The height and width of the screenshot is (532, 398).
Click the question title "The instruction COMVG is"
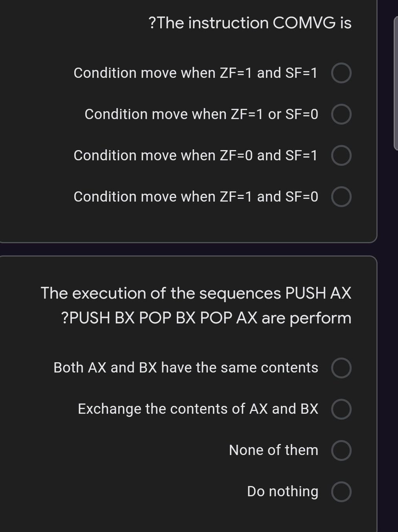pos(250,23)
